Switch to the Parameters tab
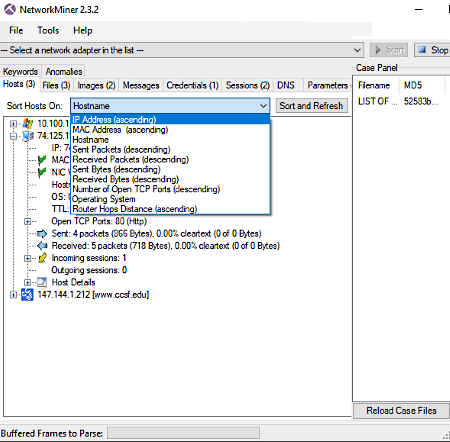This screenshot has width=450, height=442. pyautogui.click(x=327, y=86)
